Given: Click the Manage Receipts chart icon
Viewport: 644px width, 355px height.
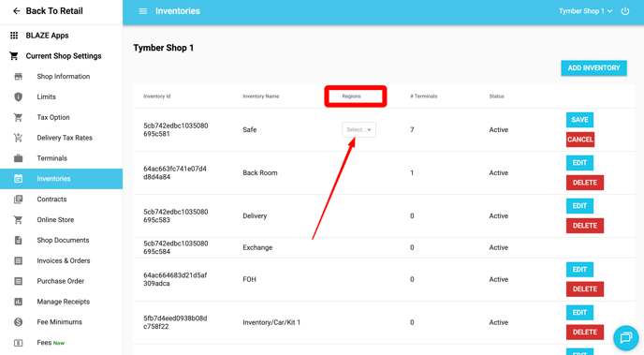Looking at the screenshot, I should tap(18, 302).
